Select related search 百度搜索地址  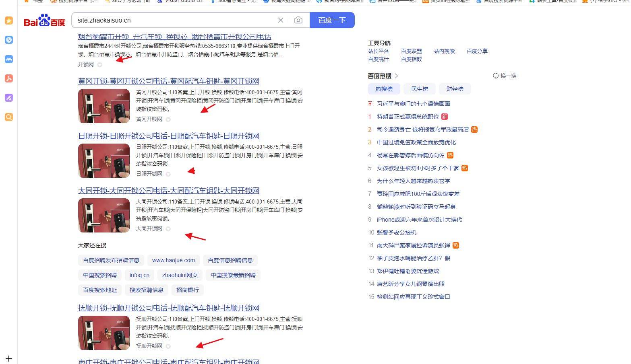[100, 290]
